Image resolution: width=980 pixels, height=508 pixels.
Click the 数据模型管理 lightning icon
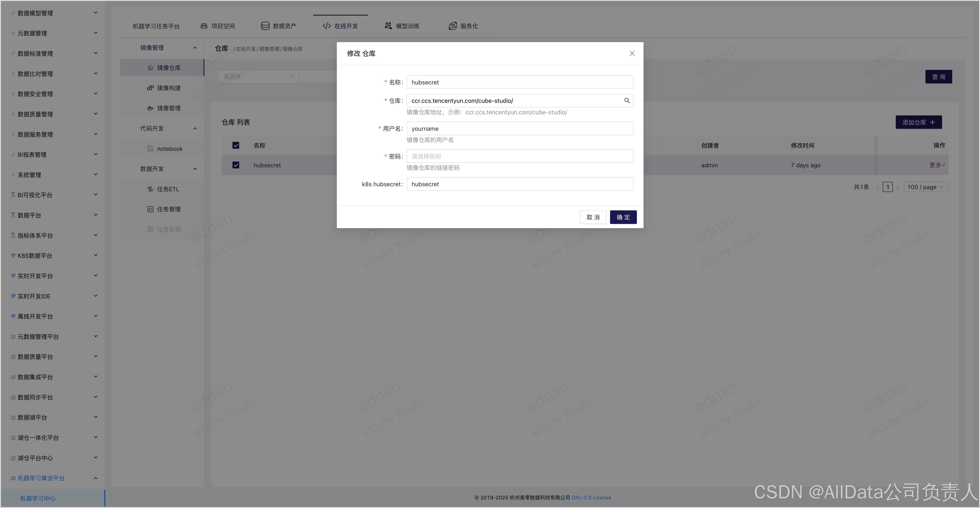(13, 13)
